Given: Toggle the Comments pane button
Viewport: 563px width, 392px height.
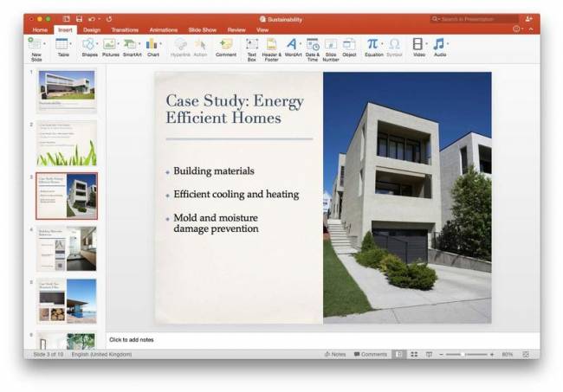Looking at the screenshot, I should click(371, 354).
